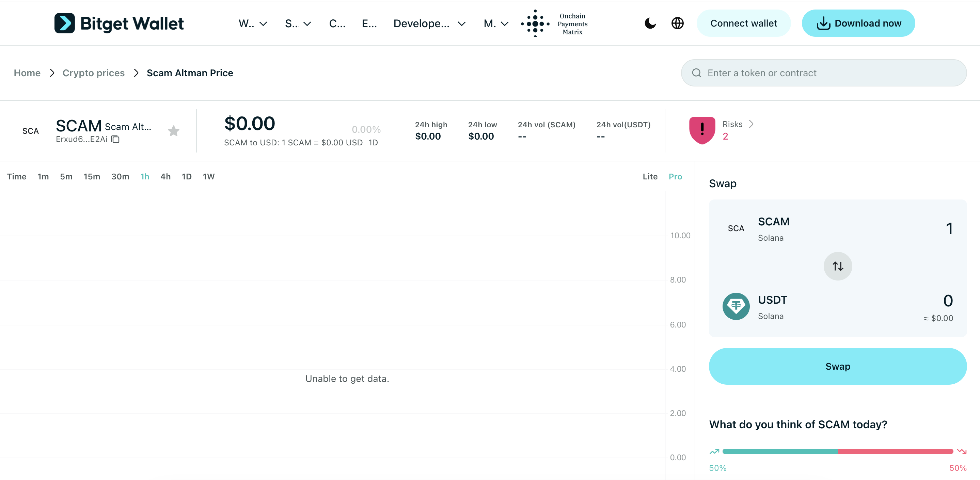Expand the S.. navigation dropdown

coord(298,23)
